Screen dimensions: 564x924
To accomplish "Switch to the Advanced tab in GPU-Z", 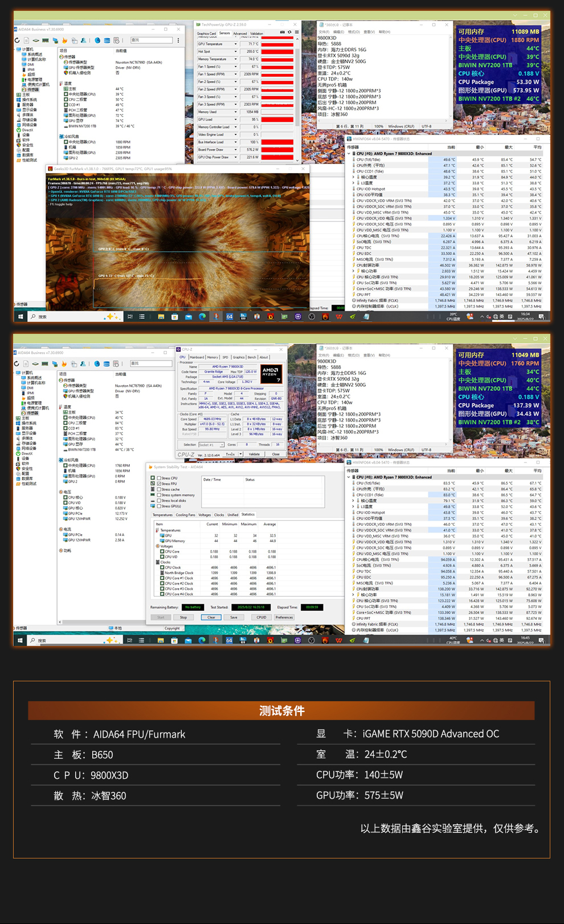I will 240,34.
